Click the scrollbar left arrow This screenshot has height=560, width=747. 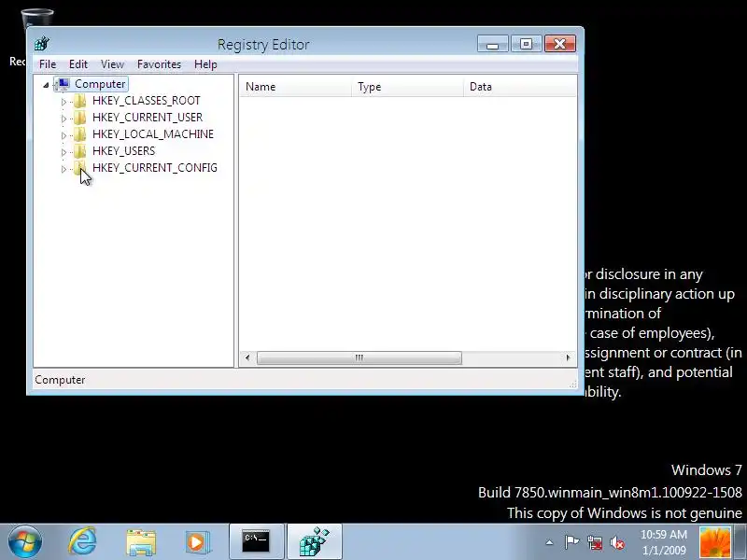click(247, 357)
